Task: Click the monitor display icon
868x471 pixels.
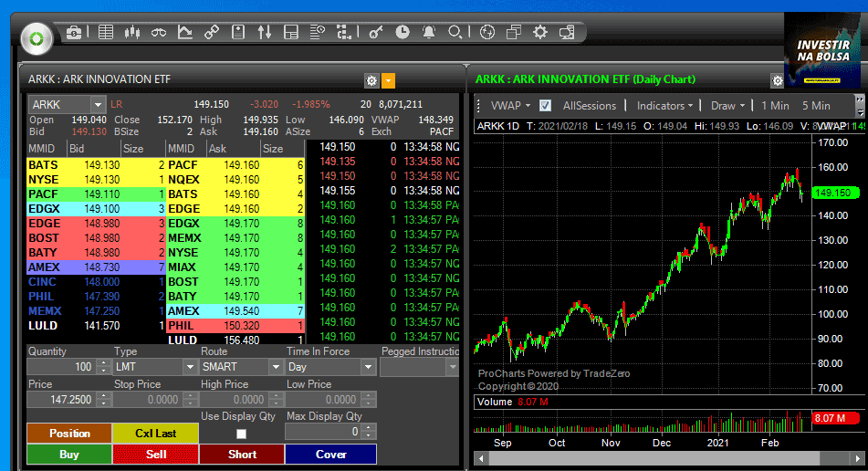Action: 567,32
